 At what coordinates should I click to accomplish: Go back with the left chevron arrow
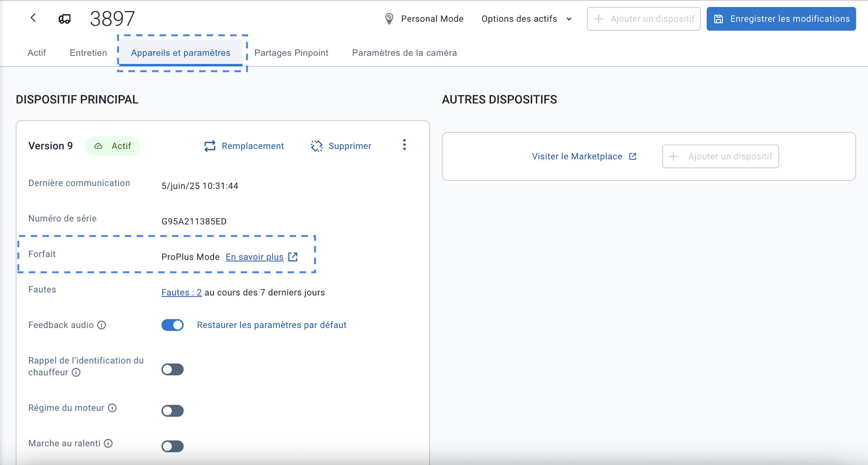point(33,18)
